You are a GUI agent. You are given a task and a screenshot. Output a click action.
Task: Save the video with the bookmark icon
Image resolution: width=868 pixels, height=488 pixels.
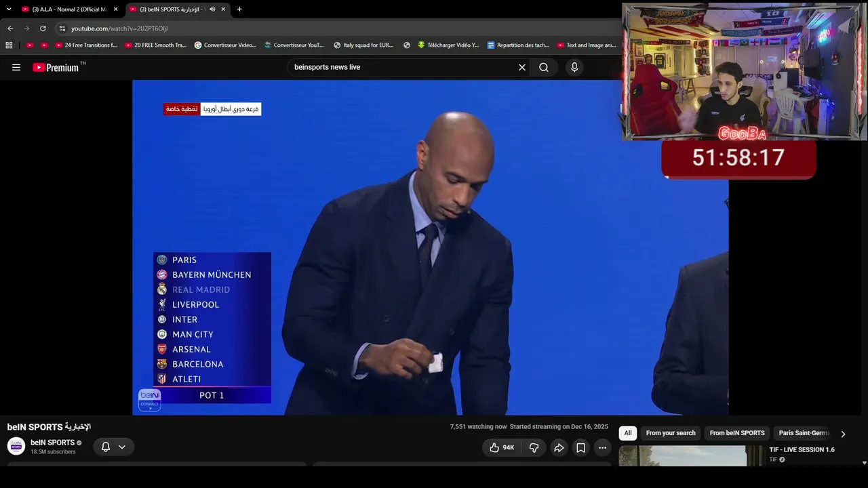(x=580, y=447)
